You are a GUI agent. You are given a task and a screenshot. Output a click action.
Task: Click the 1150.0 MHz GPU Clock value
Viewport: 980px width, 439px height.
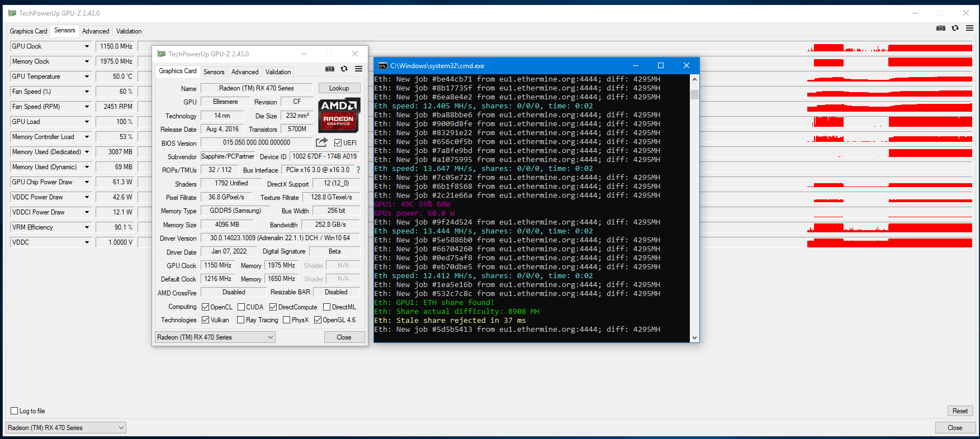click(116, 46)
